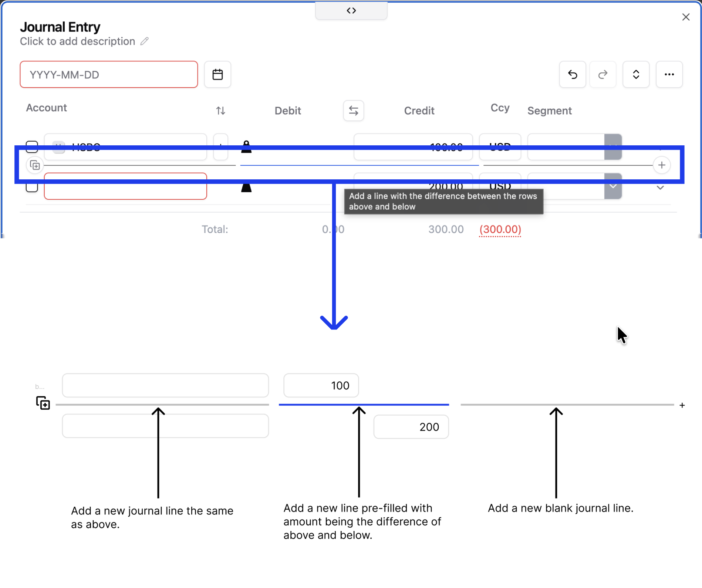The height and width of the screenshot is (588, 702).
Task: Open Segment dropdown on the HSBC row
Action: tap(613, 147)
